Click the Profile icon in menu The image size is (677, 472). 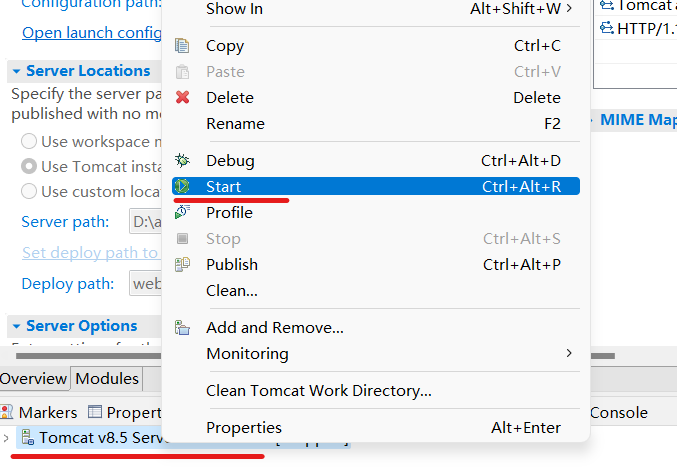click(182, 213)
